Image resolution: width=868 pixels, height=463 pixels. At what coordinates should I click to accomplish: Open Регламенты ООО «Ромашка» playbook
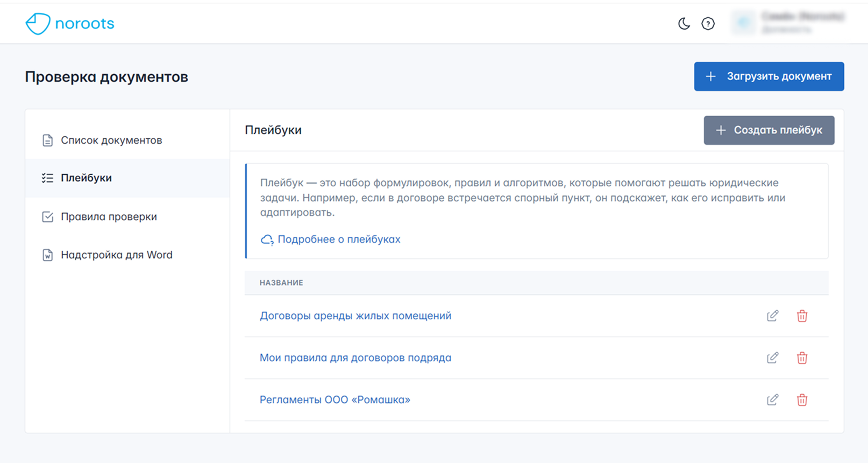pyautogui.click(x=335, y=399)
